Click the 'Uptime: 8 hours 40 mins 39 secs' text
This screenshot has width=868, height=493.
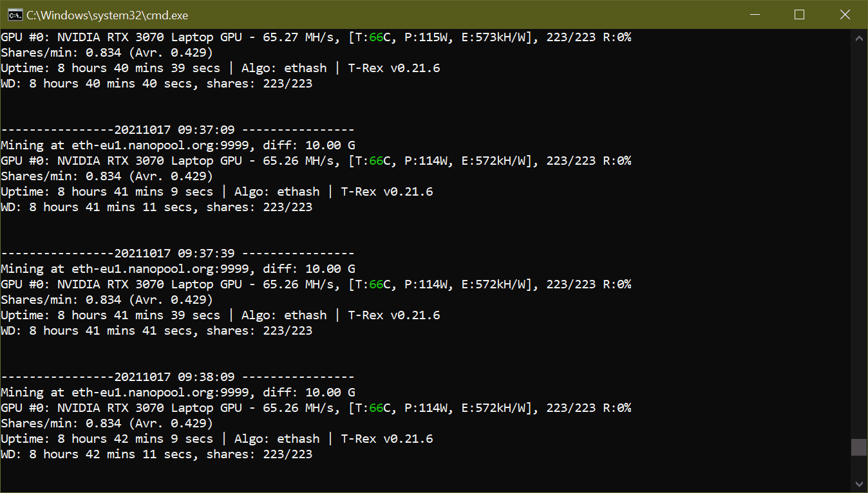(x=110, y=68)
